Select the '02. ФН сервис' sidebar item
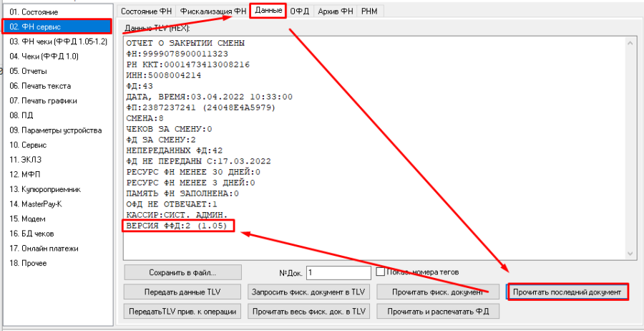This screenshot has width=644, height=331. [x=56, y=27]
